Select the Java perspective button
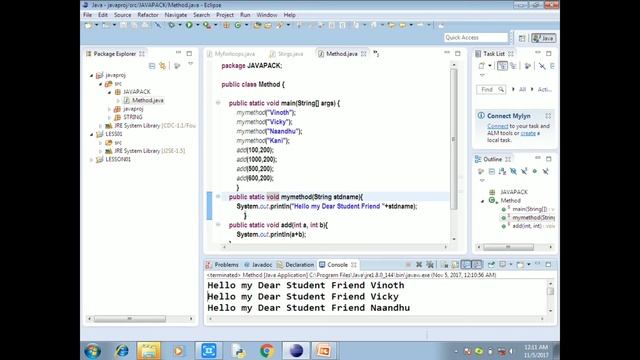 coord(544,38)
